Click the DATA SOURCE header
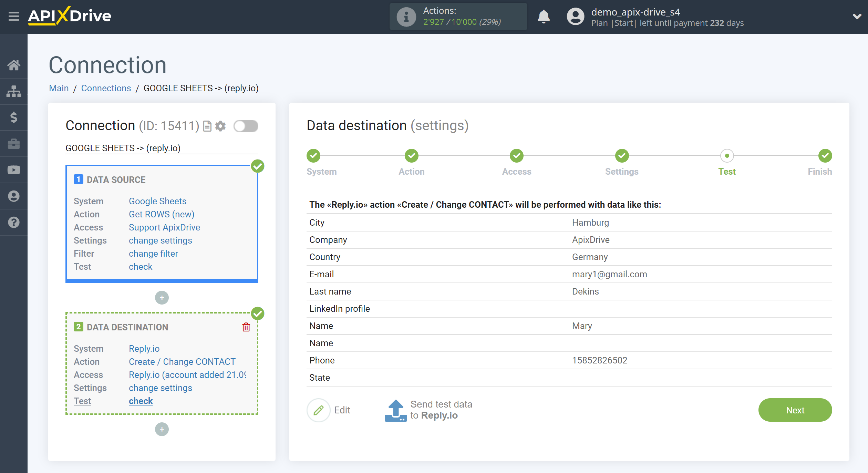This screenshot has width=868, height=473. click(116, 179)
